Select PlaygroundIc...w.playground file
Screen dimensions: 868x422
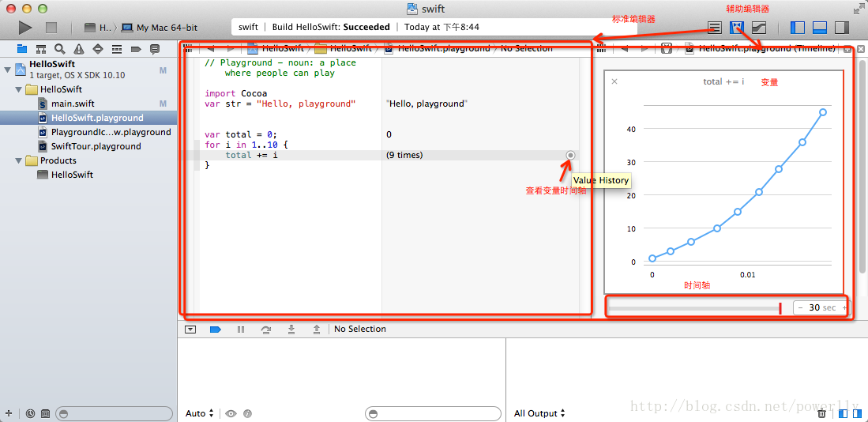[104, 132]
